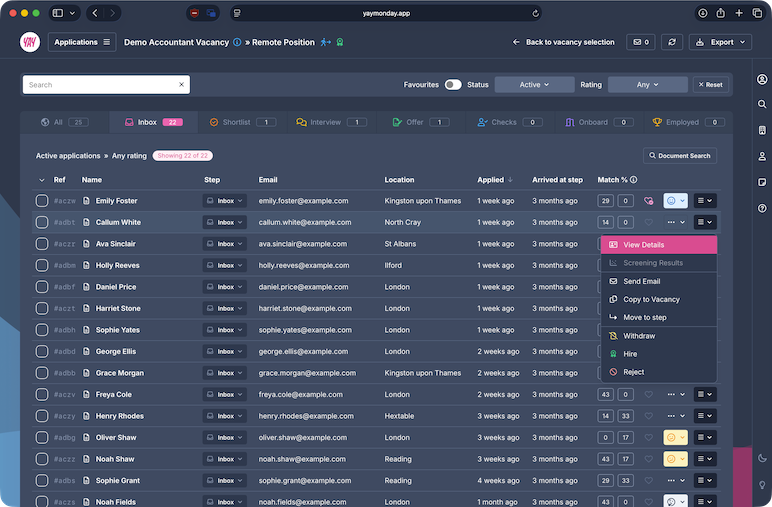Click the info icon beside Demo Accountant Vacancy
Viewport: 772px width, 507px height.
point(237,42)
